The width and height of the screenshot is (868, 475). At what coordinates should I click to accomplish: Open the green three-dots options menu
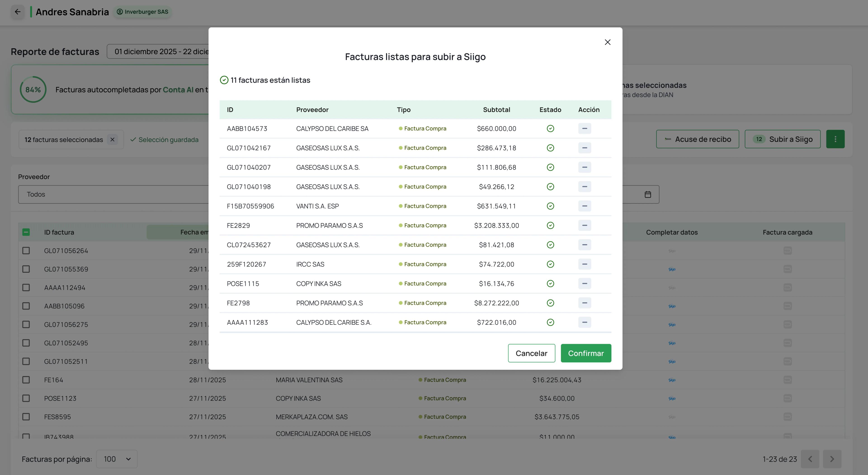point(835,139)
